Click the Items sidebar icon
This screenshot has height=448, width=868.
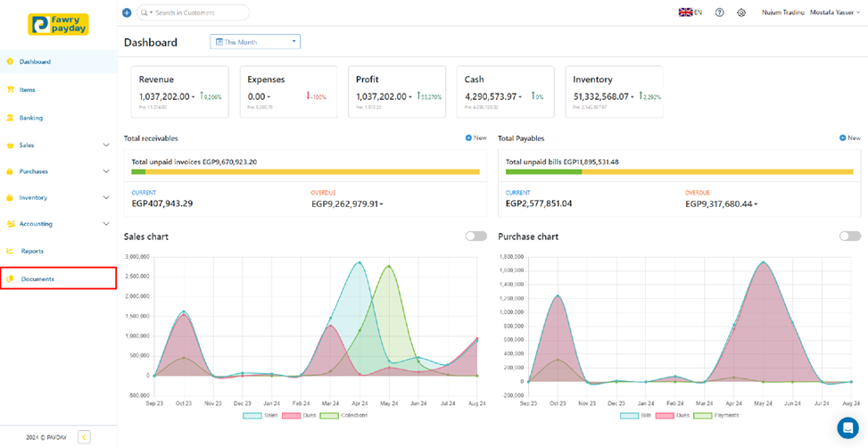[11, 90]
